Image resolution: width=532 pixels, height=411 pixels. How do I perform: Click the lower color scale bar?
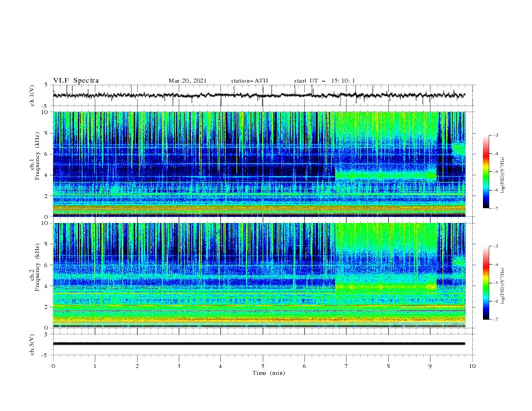point(486,283)
